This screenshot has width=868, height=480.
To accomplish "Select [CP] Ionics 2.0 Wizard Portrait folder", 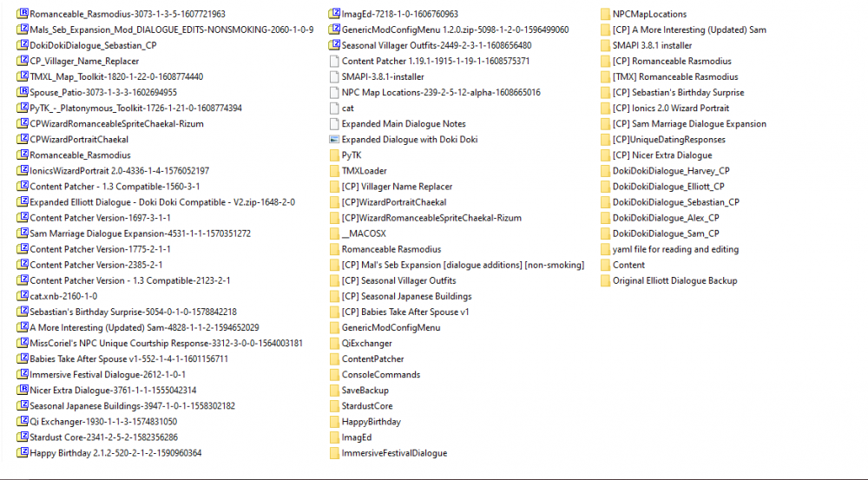I will pyautogui.click(x=671, y=108).
